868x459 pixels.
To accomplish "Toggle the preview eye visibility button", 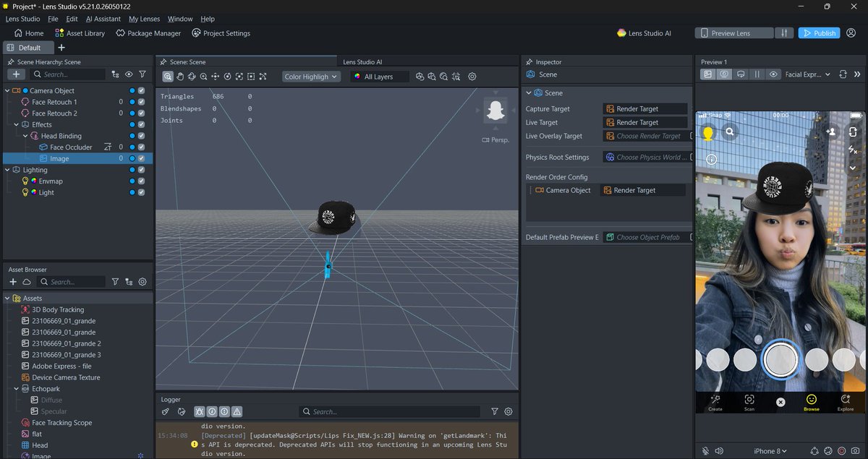I will [773, 74].
